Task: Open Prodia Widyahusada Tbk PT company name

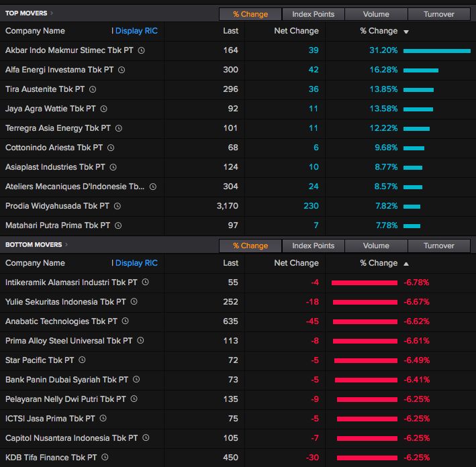Action: [x=57, y=206]
